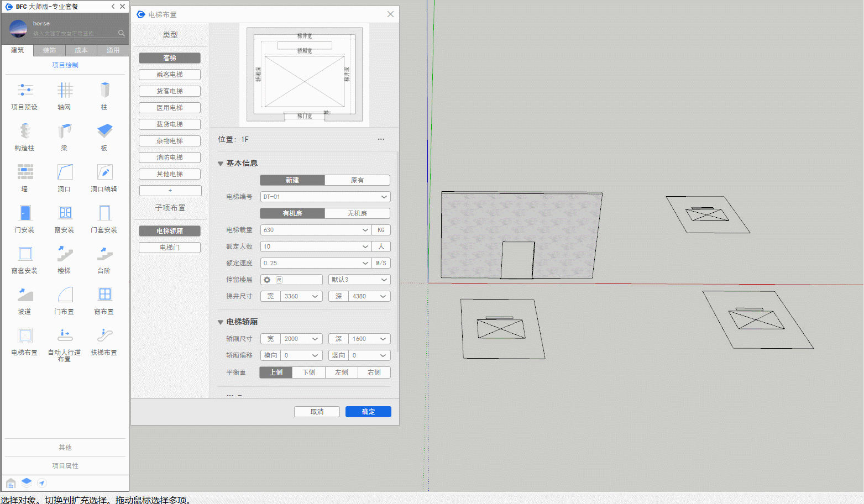Click the keyword search input field
864x504 pixels.
click(x=75, y=34)
